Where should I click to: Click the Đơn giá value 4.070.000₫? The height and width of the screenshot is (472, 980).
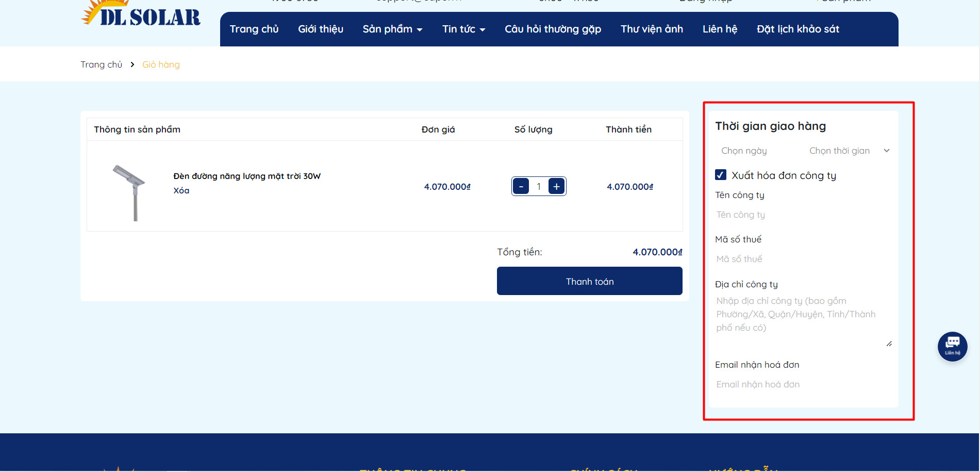coord(447,187)
